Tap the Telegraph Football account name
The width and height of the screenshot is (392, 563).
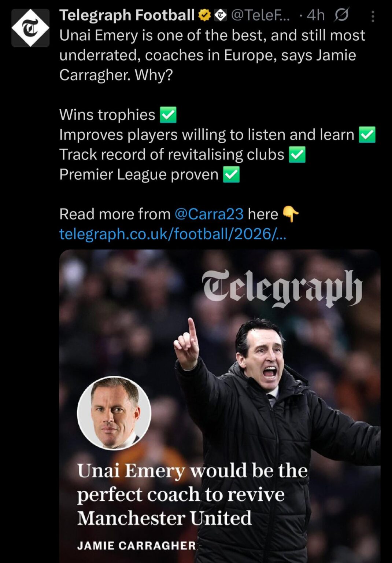(127, 15)
